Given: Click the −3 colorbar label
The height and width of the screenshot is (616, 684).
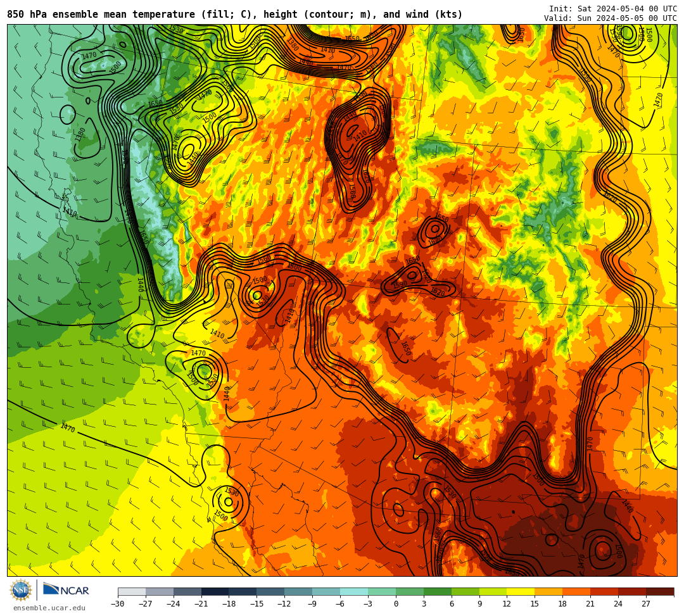Looking at the screenshot, I should point(368,604).
